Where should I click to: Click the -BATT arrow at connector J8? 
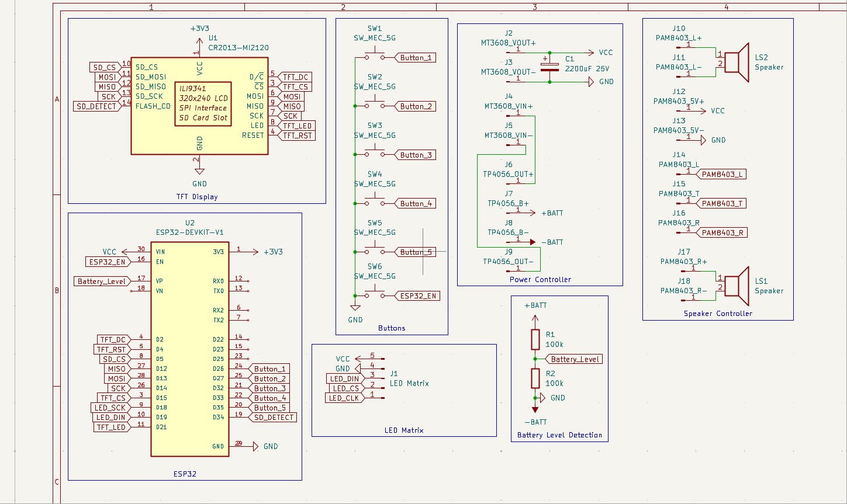tap(532, 242)
